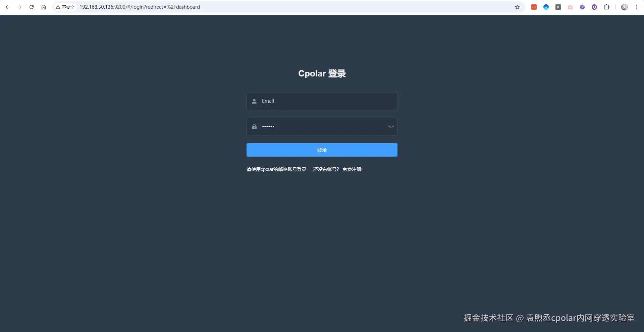Screen dimensions: 644x332
Task: Go forward with the browser forward arrow
Action: pyautogui.click(x=19, y=7)
